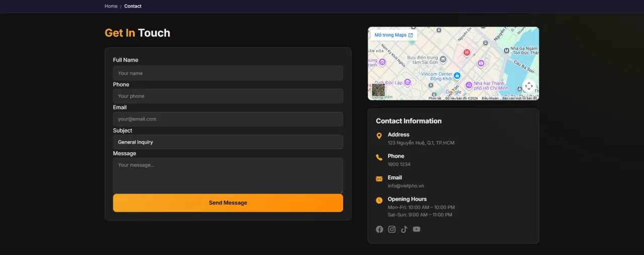This screenshot has height=255, width=644.
Task: Click the Subject field label
Action: click(x=122, y=131)
